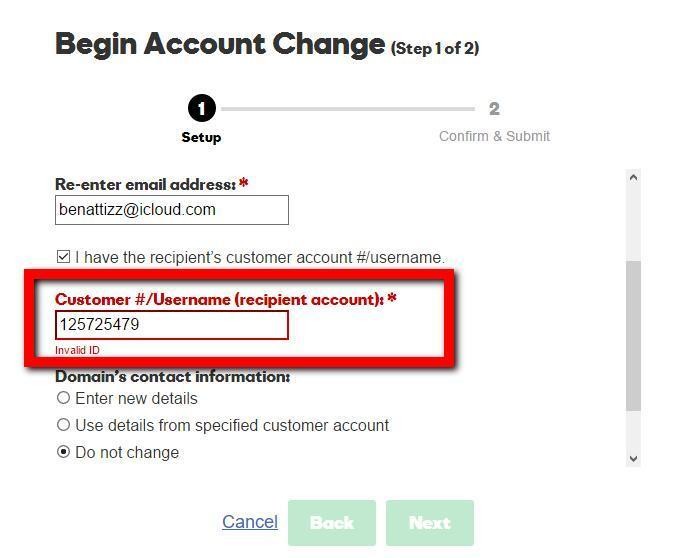Jump to the Confirm & Submit step label
Viewport: 675px width, 558px height.
coord(494,136)
